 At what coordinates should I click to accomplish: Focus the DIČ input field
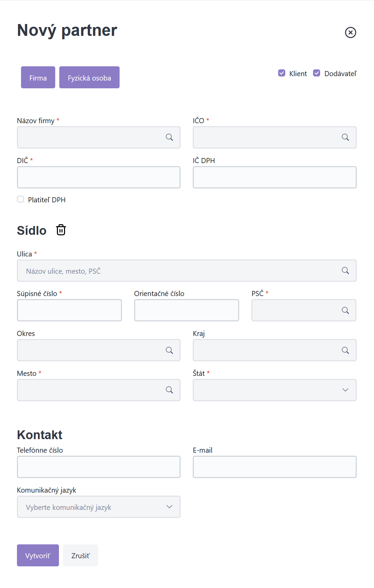click(x=99, y=177)
